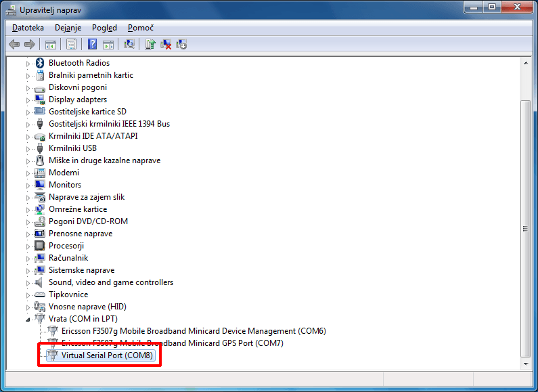The width and height of the screenshot is (538, 392).
Task: Click the blue Help question mark icon
Action: coord(93,45)
